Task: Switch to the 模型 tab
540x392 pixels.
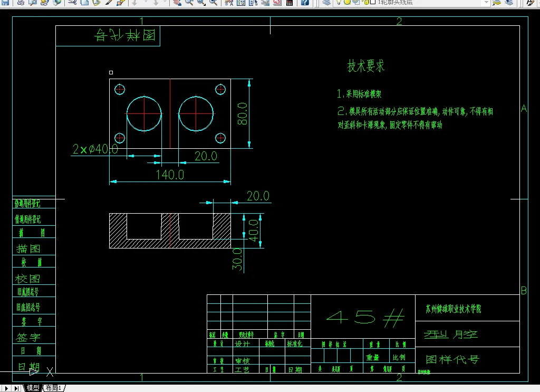Action: pos(33,388)
